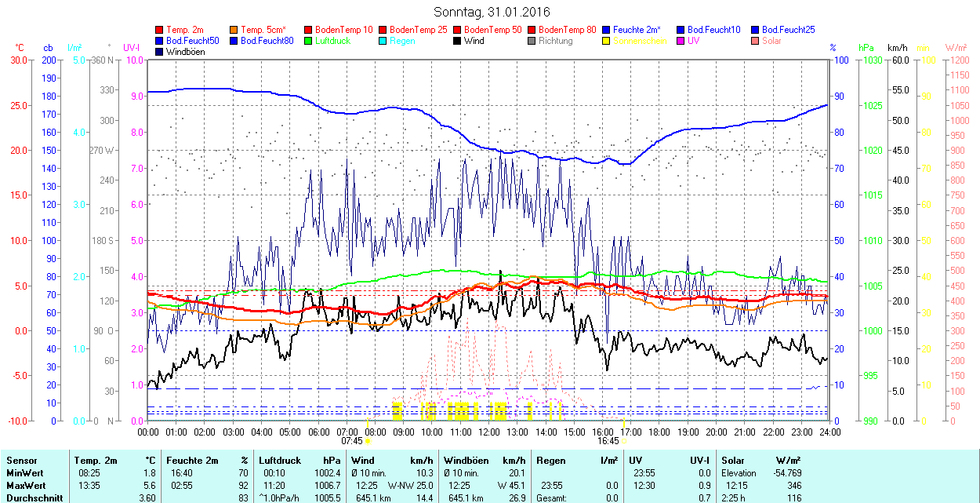980x503 pixels.
Task: Click the magenta UV legend swatch
Action: [681, 41]
